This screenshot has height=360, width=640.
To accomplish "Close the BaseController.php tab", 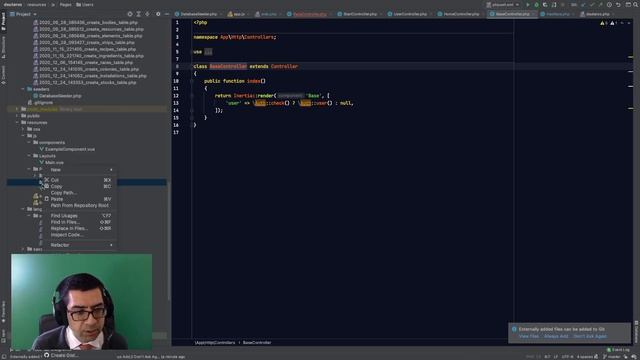I will point(533,14).
